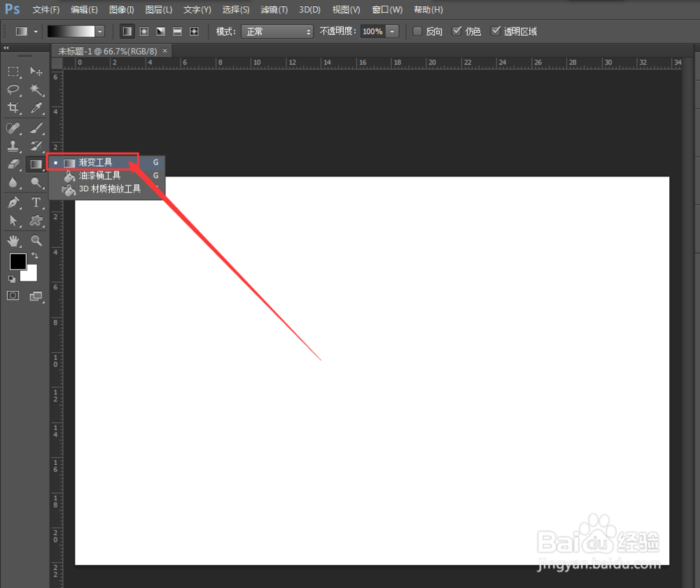Select the Hand tool
This screenshot has height=588, width=700.
click(13, 241)
